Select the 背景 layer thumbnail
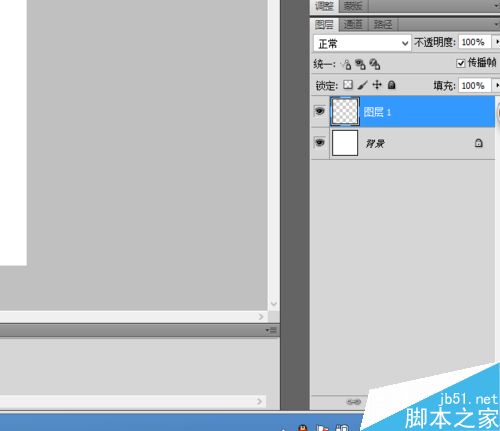Viewport: 500px width, 431px height. (345, 143)
